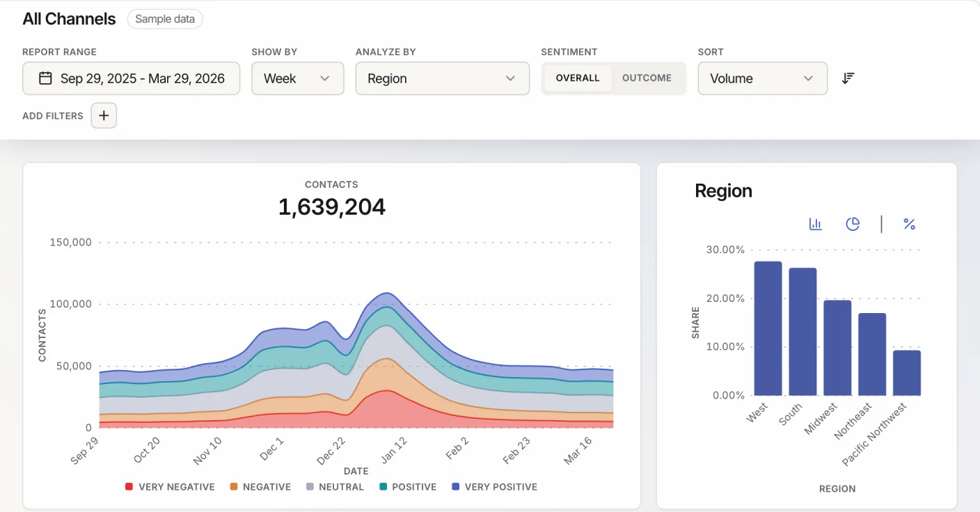Screen dimensions: 980x512
Task: Click the South bar in Region chart
Action: pyautogui.click(x=803, y=332)
